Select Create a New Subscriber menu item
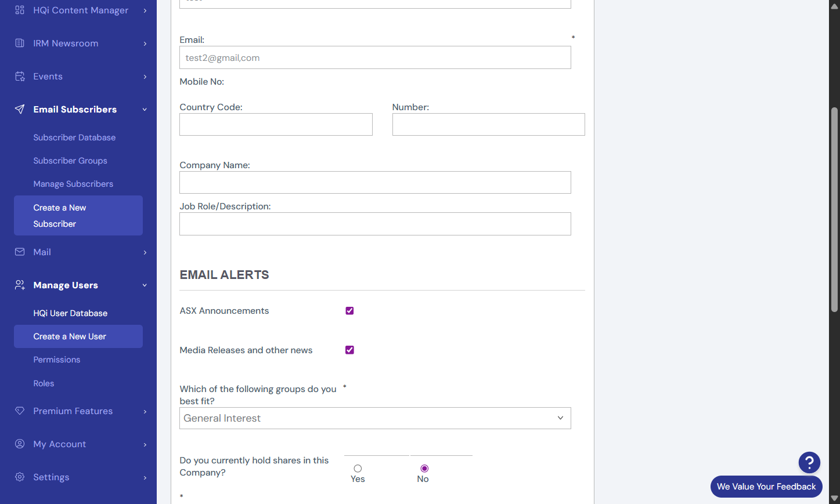Screen dimensions: 840x504 [78, 215]
